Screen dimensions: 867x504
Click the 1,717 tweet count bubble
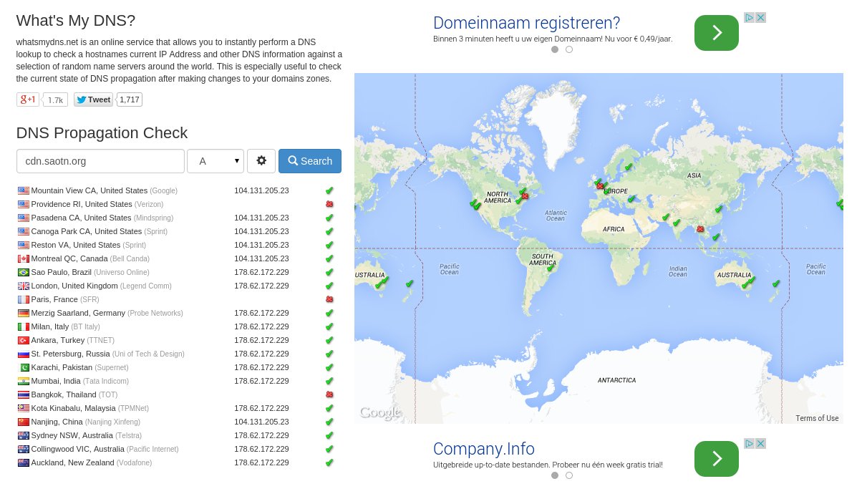[x=129, y=100]
